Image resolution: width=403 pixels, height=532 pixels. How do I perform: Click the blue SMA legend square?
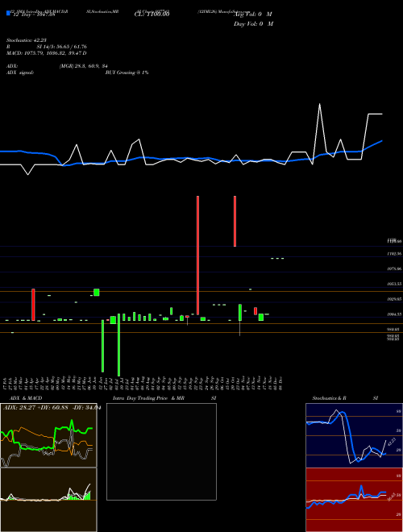point(8,14)
